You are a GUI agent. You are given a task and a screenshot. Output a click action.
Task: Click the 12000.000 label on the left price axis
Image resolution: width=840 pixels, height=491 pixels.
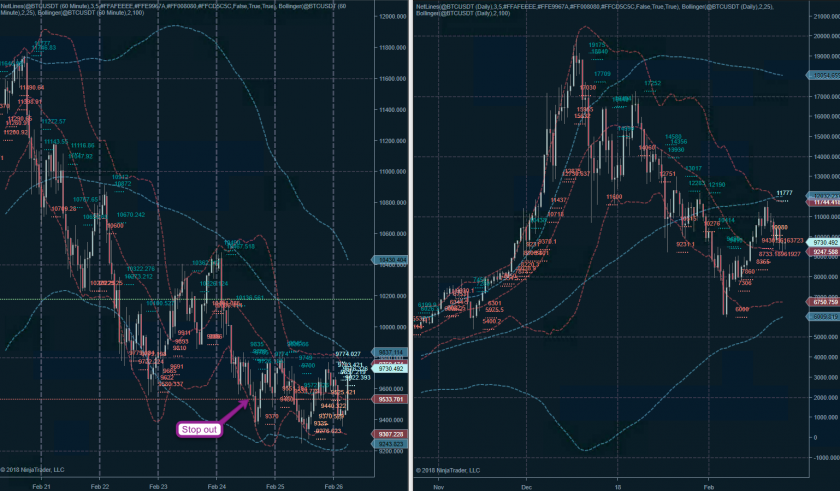[393, 17]
